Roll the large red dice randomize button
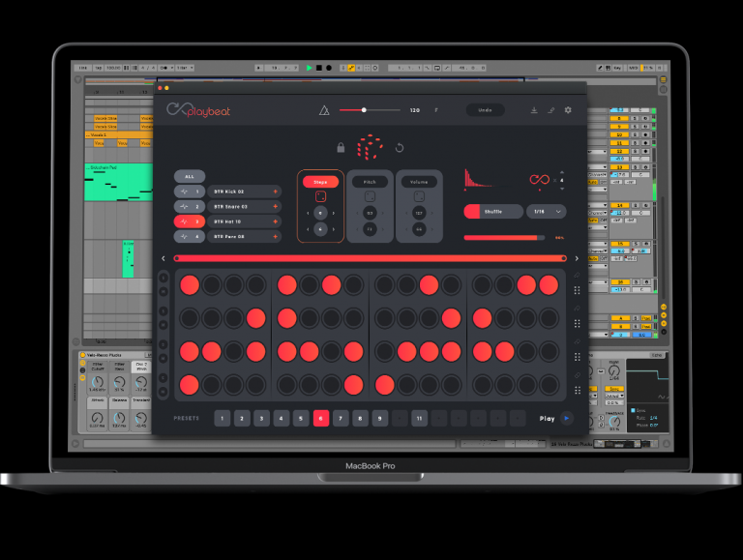Image resolution: width=743 pixels, height=560 pixels. tap(370, 147)
